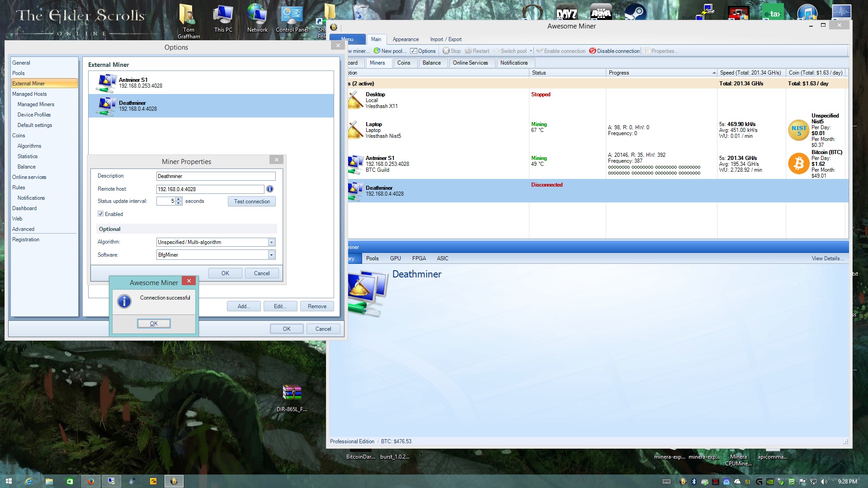
Task: Open Software dropdown
Action: point(271,255)
